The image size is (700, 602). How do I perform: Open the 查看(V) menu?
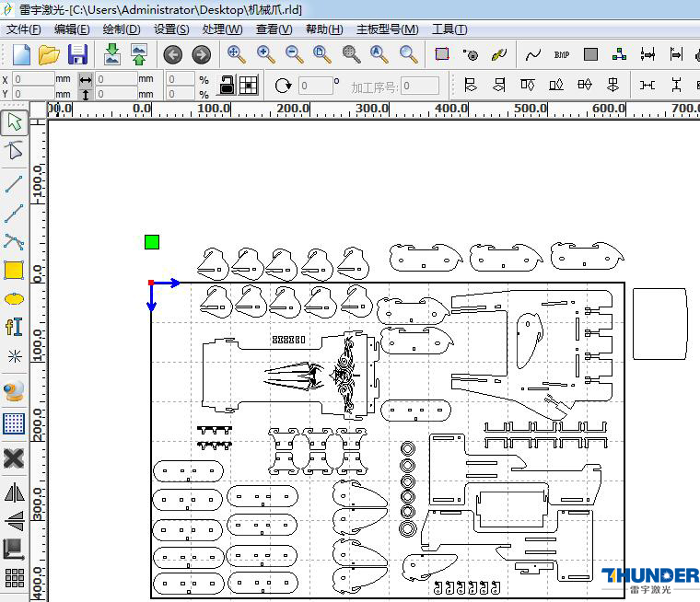(274, 29)
